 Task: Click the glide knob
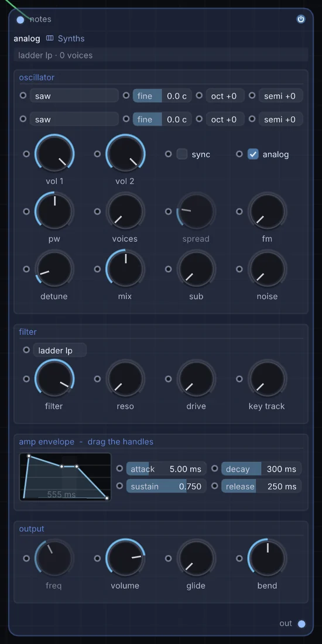[x=196, y=558]
